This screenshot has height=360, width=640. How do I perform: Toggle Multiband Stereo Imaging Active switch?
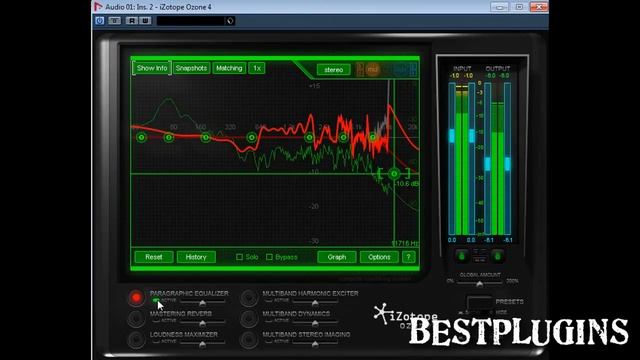pos(268,341)
